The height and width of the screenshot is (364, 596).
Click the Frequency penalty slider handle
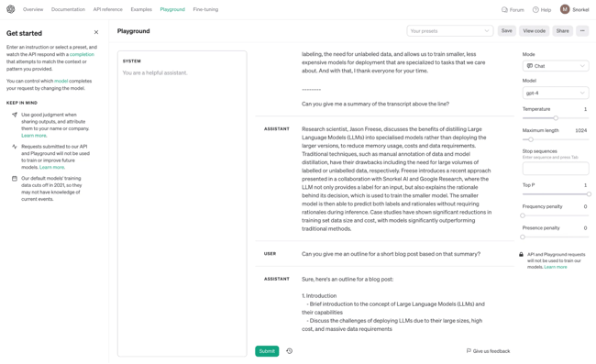(x=523, y=215)
